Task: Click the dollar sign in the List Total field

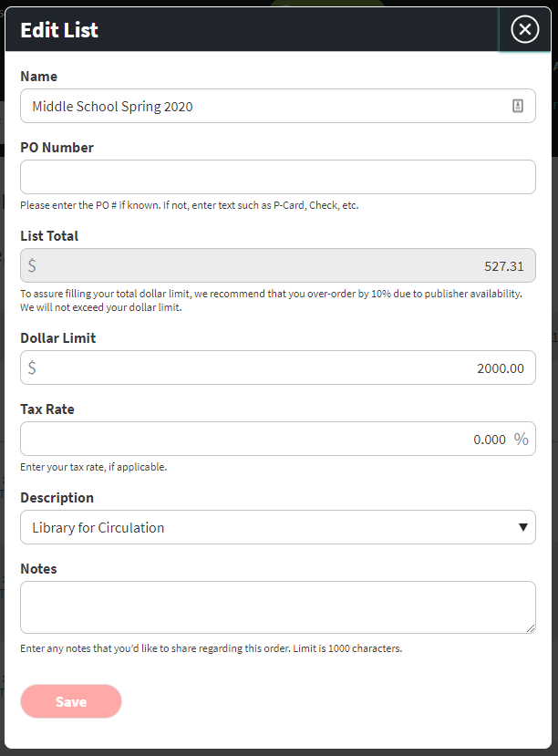Action: pyautogui.click(x=35, y=264)
